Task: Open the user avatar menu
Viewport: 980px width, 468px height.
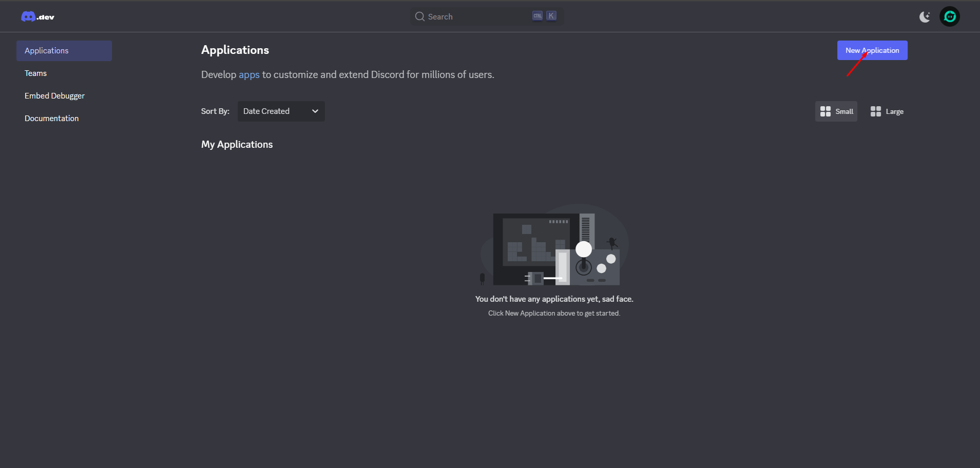Action: pos(950,16)
